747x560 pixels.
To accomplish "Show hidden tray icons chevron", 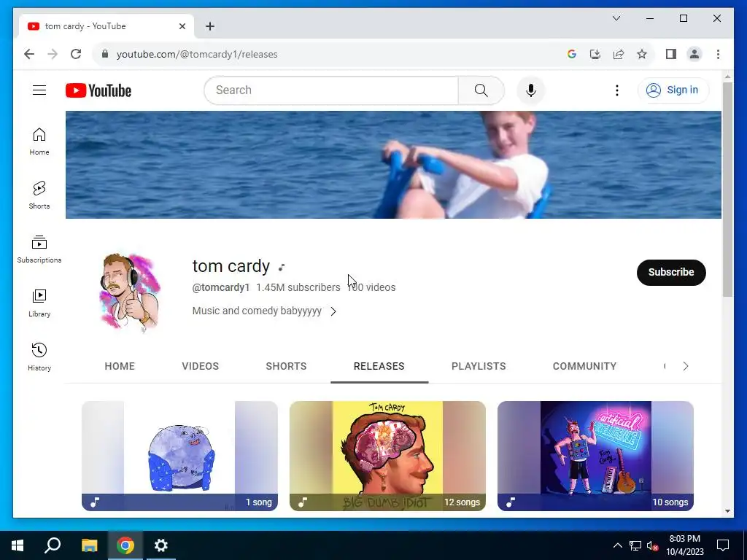I will pos(617,545).
